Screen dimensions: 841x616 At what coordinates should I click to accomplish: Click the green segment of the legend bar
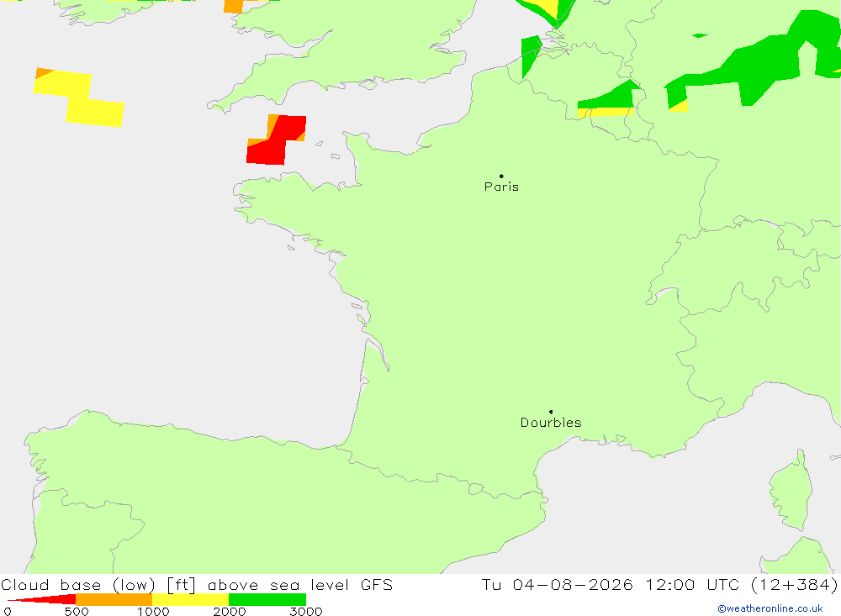click(267, 599)
